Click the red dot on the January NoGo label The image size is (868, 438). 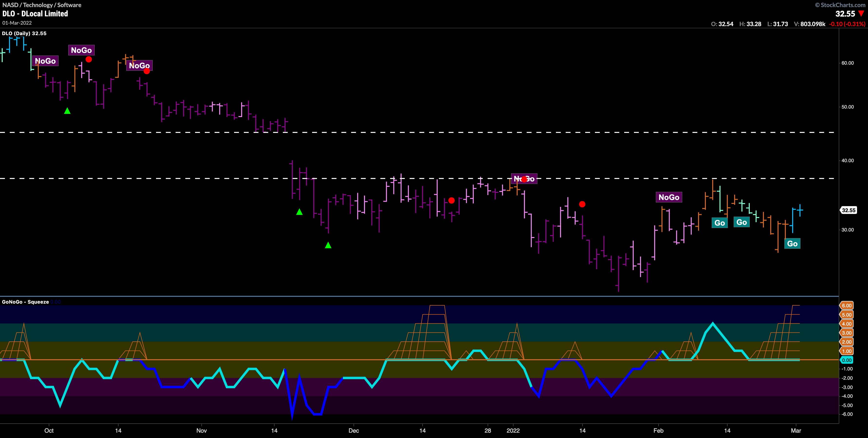coord(524,179)
